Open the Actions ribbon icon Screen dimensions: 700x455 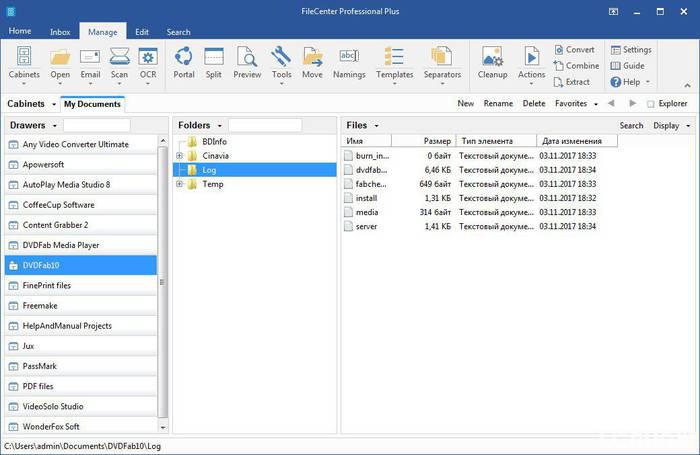tap(531, 65)
